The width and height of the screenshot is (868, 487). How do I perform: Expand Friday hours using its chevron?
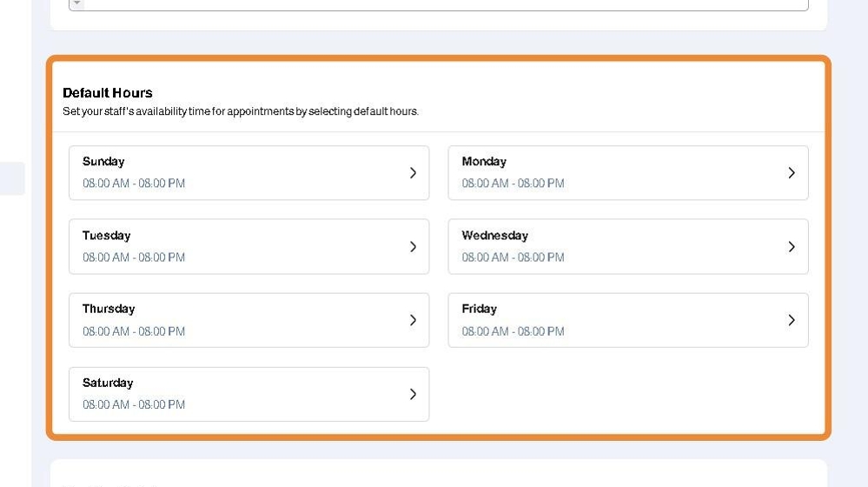coord(791,320)
